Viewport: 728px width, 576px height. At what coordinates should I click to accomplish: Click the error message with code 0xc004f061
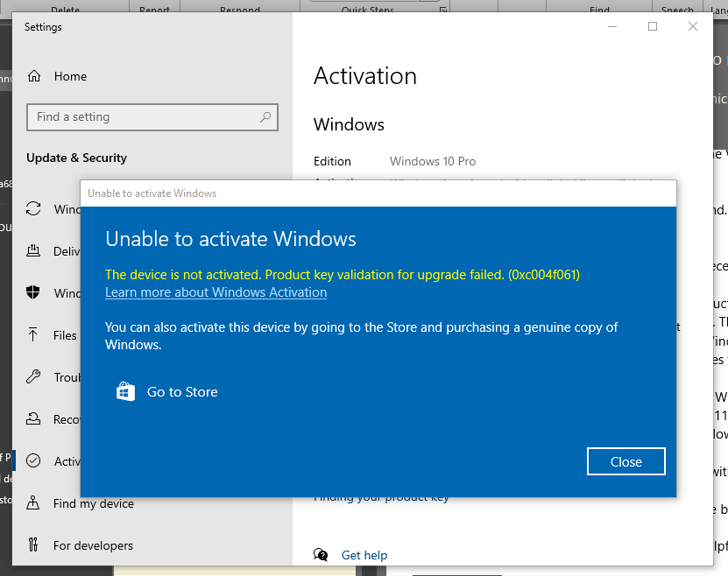[x=343, y=275]
